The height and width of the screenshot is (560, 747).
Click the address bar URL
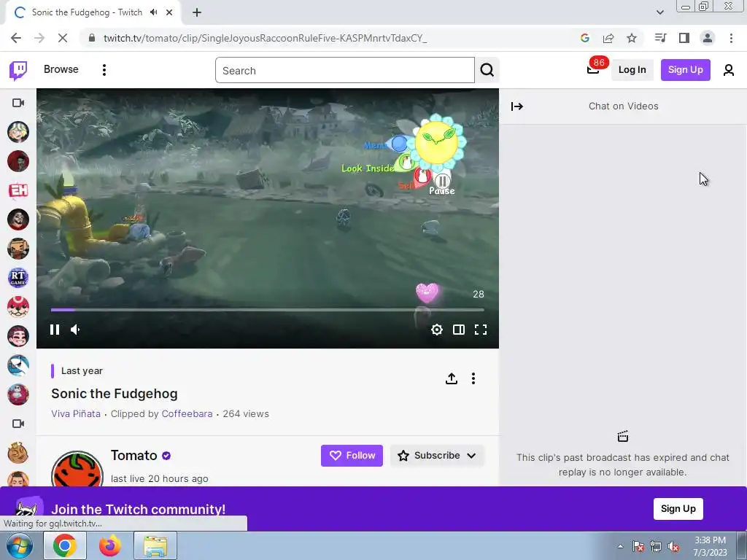[265, 38]
